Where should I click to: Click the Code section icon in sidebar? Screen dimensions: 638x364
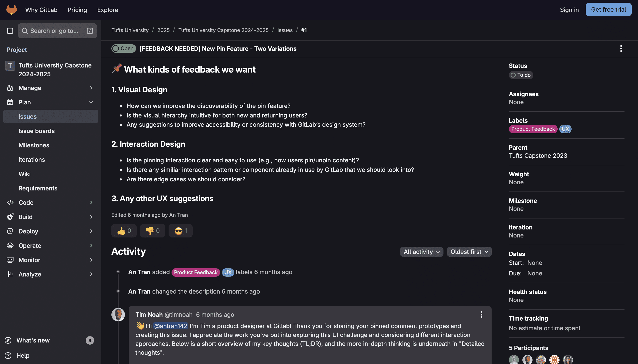(x=10, y=202)
